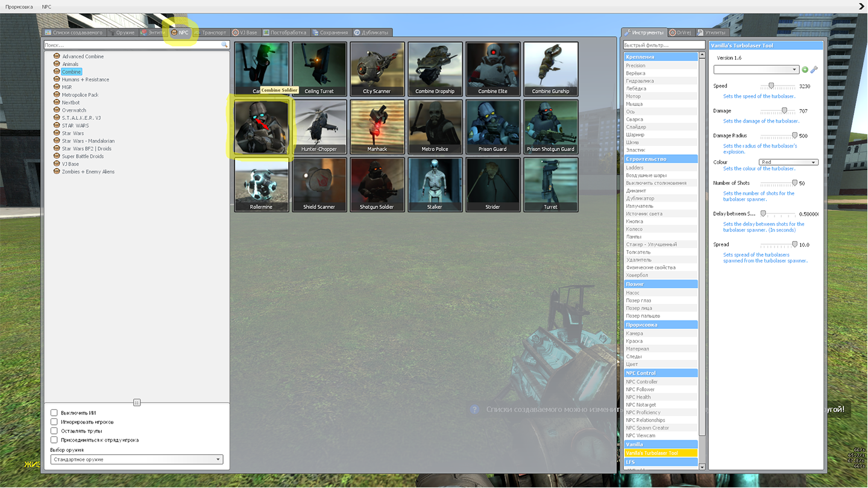The height and width of the screenshot is (488, 868).
Task: Open preset editor via the wrench icon
Action: coord(814,70)
